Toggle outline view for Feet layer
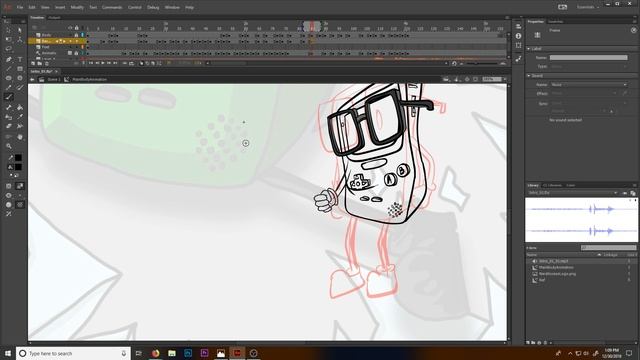 pyautogui.click(x=82, y=47)
